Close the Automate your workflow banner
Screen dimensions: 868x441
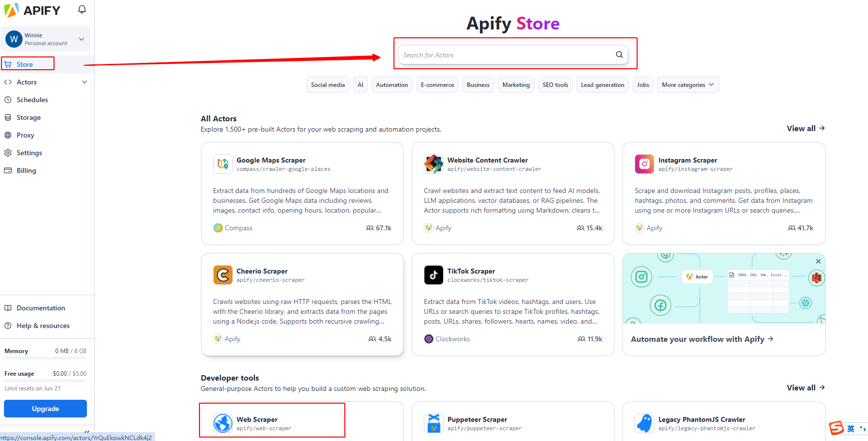[x=818, y=261]
